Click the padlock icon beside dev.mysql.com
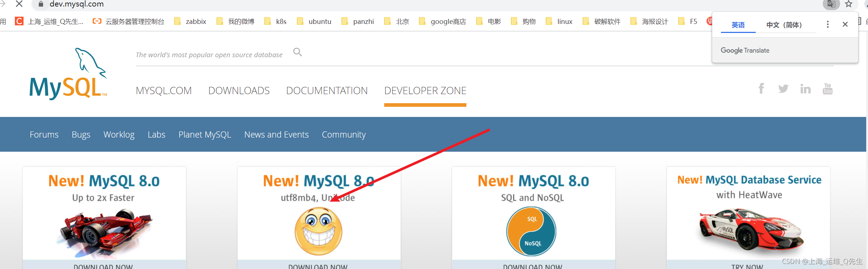Viewport: 868px width, 269px height. click(41, 4)
